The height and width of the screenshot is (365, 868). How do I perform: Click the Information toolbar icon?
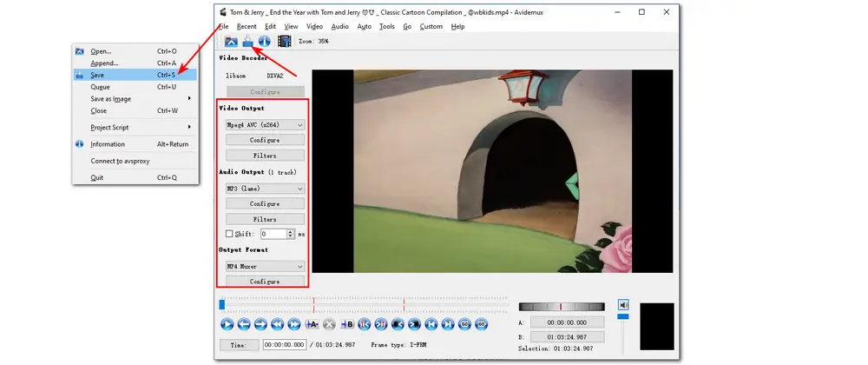pyautogui.click(x=264, y=41)
